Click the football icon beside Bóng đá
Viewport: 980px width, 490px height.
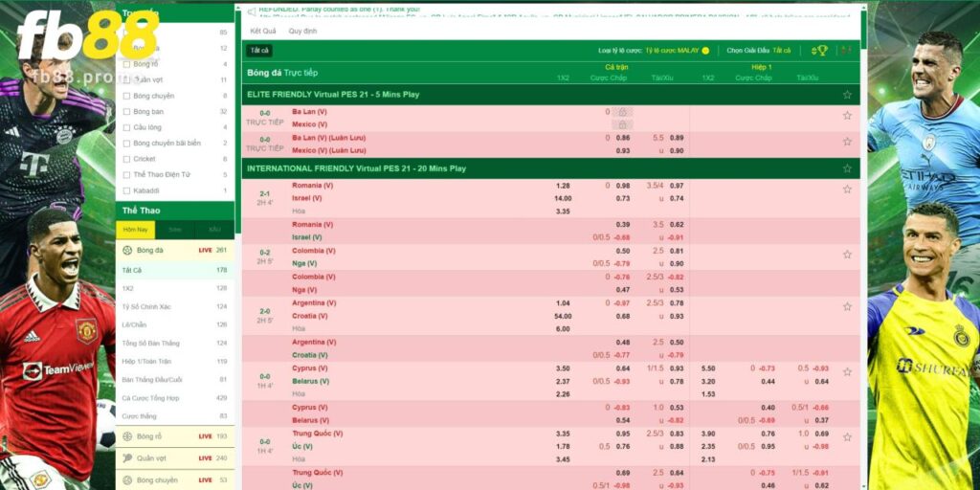click(x=127, y=250)
